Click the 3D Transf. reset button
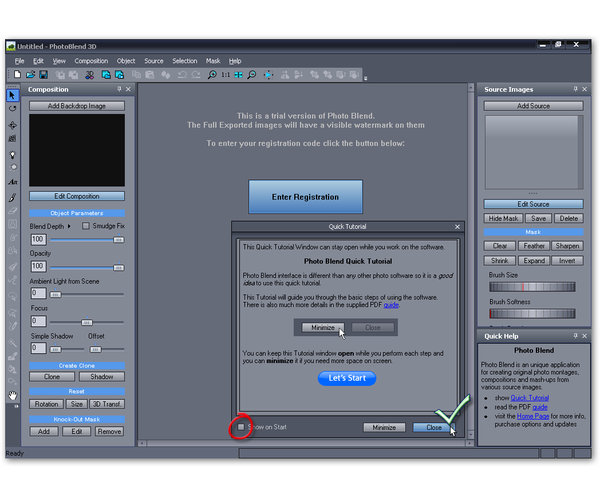 pos(107,404)
